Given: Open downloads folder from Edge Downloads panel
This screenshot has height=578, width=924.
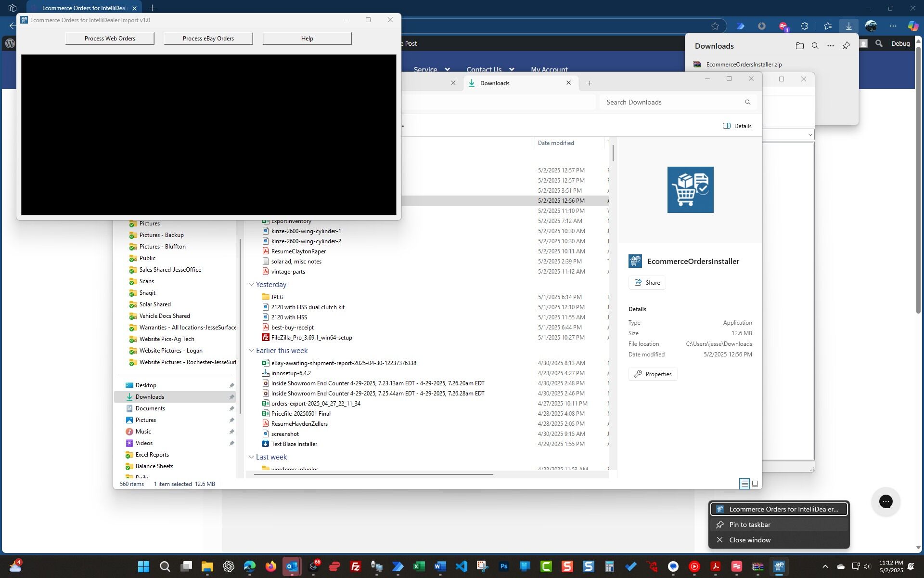Looking at the screenshot, I should pos(799,46).
